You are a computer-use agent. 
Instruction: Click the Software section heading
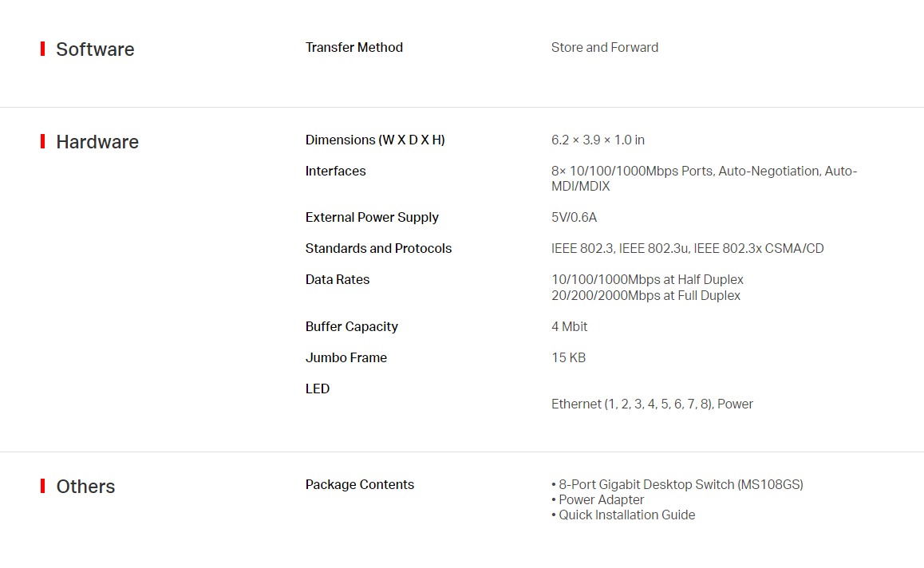tap(95, 49)
